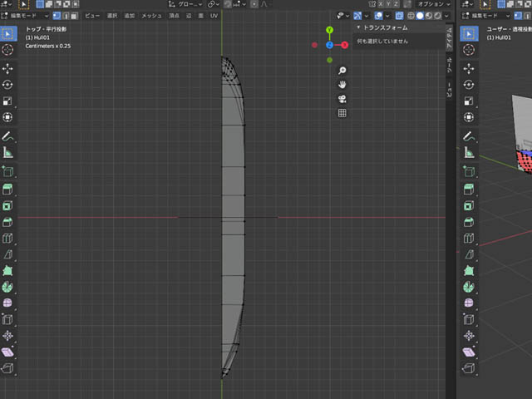Activate Loop Cut tool in left viewport toolbar
The height and width of the screenshot is (399, 532).
[7, 239]
